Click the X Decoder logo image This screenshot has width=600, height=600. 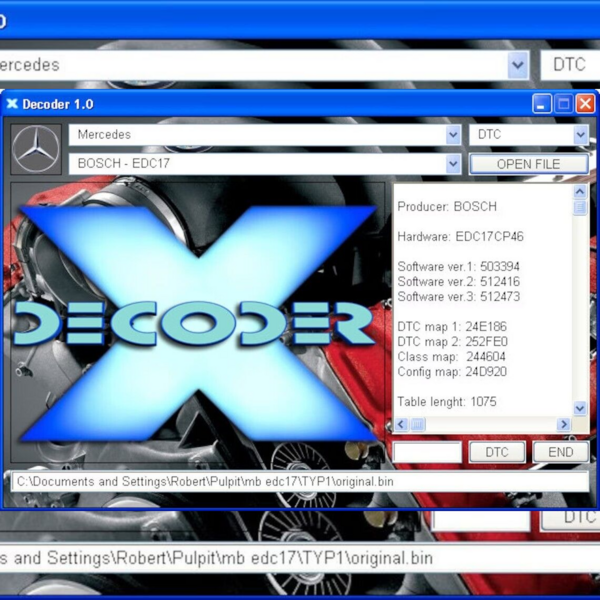click(198, 323)
